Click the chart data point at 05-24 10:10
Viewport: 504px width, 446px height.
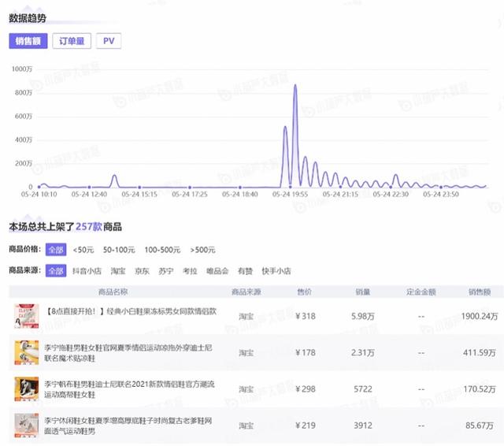click(39, 187)
